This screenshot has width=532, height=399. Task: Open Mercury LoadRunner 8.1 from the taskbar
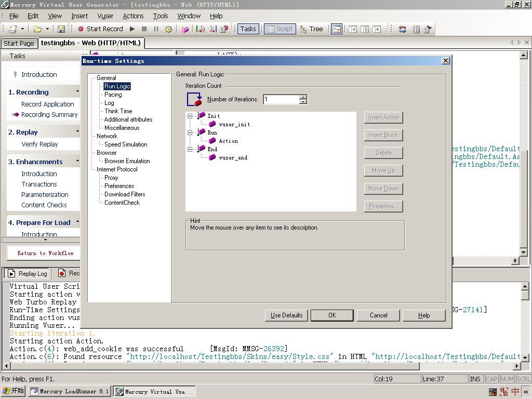click(69, 391)
